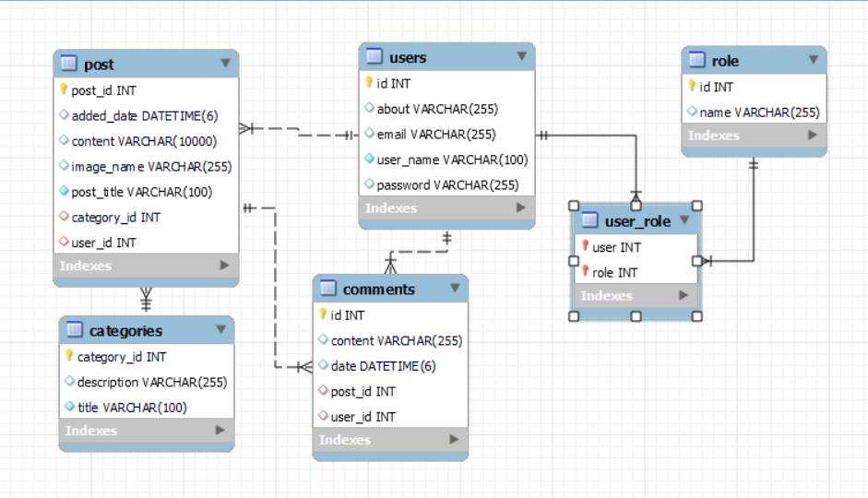Click top-right resize handle of user_role table
868x498 pixels.
pyautogui.click(x=697, y=206)
